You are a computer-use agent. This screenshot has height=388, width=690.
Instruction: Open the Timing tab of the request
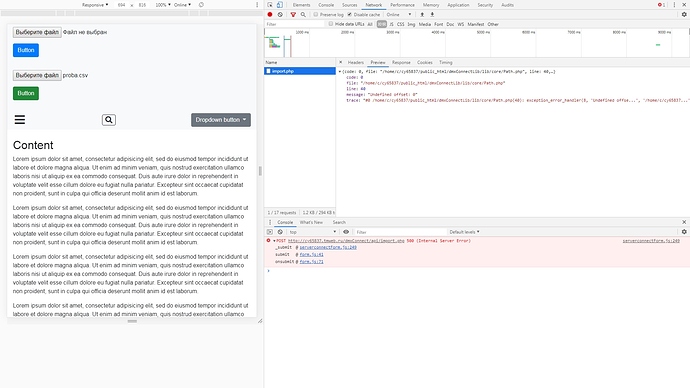coord(446,62)
